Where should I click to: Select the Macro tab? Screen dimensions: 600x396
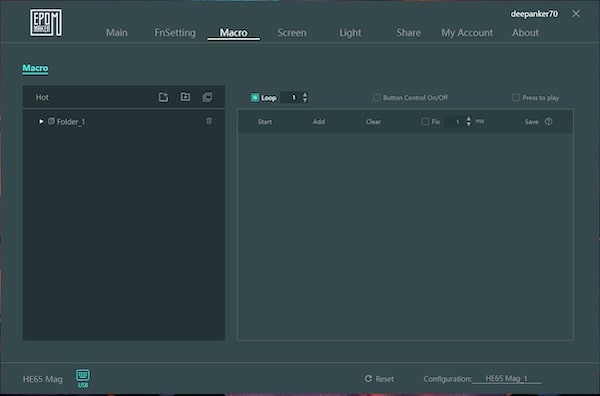tap(233, 33)
